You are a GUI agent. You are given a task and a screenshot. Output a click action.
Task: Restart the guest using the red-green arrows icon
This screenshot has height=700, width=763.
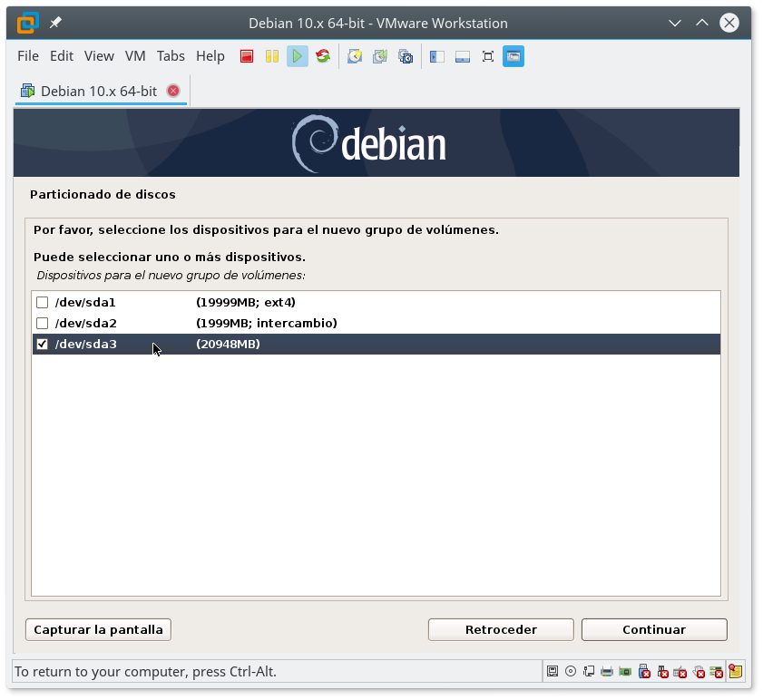point(323,56)
